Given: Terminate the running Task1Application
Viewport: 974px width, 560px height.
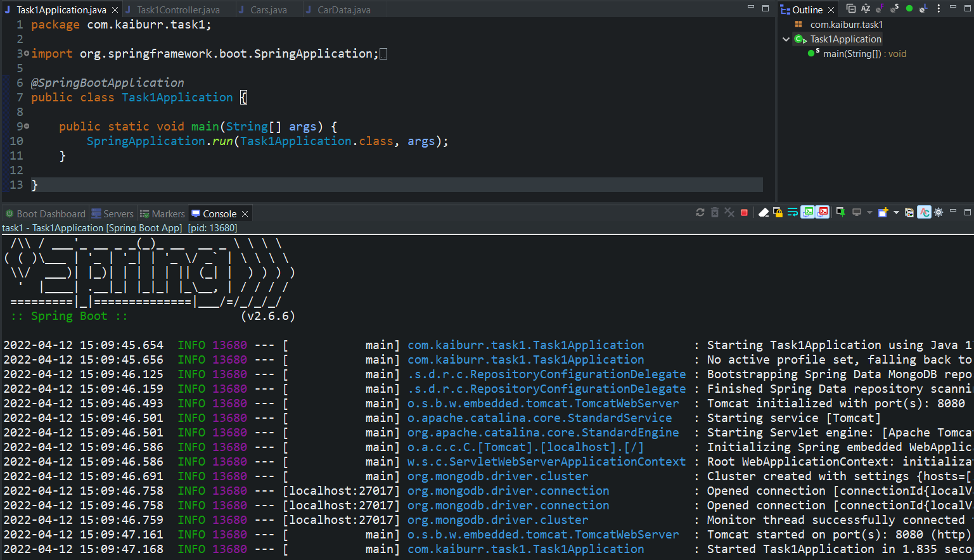Looking at the screenshot, I should pyautogui.click(x=744, y=213).
